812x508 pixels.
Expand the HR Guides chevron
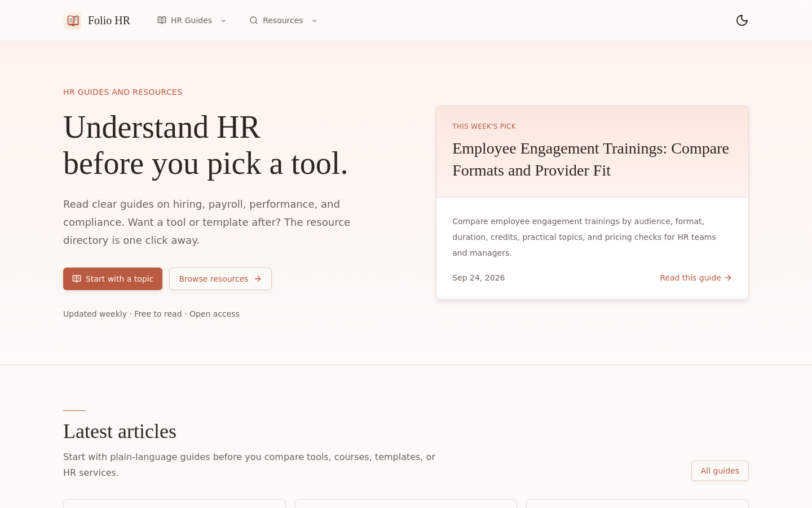pyautogui.click(x=223, y=21)
